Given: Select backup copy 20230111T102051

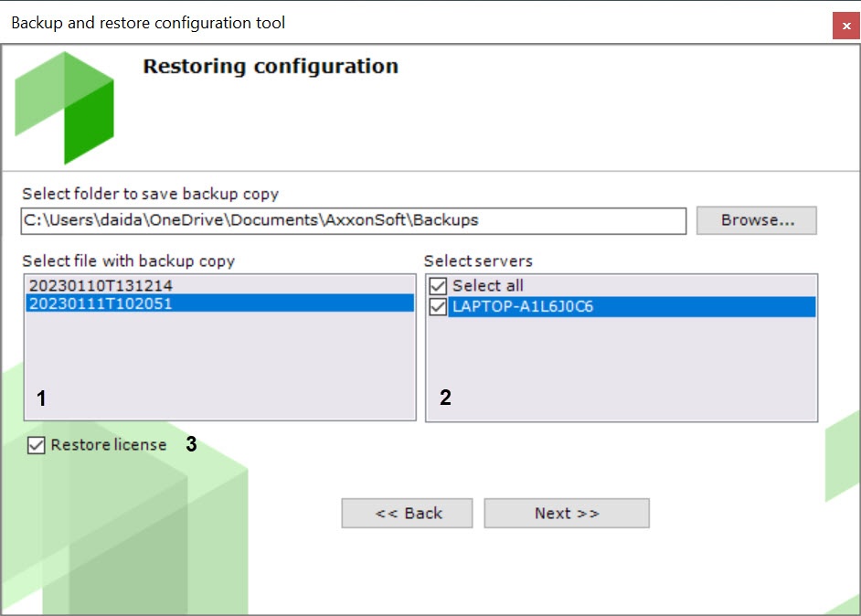Looking at the screenshot, I should 101,304.
